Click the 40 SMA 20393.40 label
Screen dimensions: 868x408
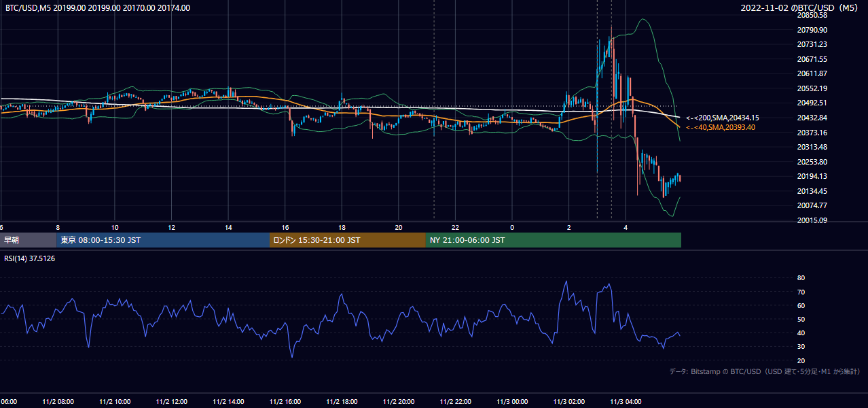click(x=721, y=127)
